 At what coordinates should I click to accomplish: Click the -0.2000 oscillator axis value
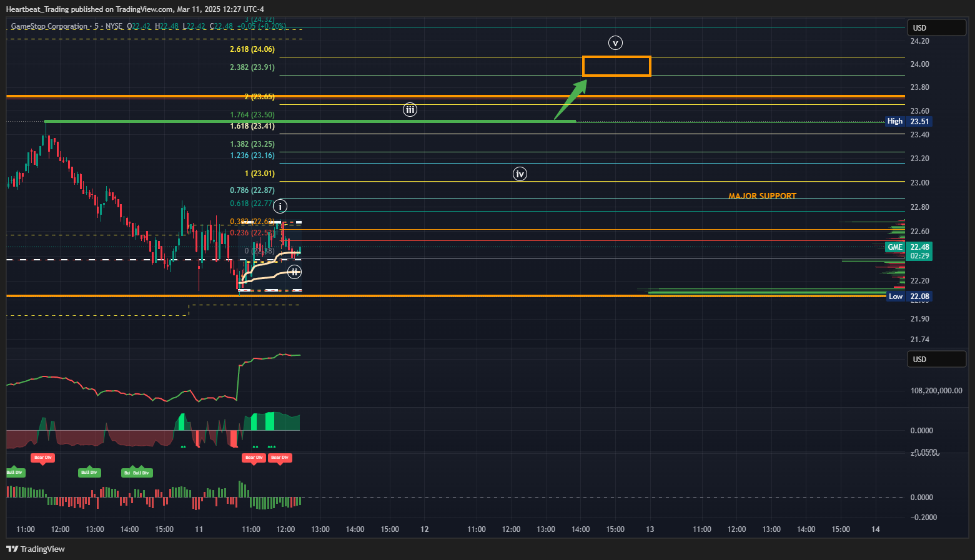(923, 518)
